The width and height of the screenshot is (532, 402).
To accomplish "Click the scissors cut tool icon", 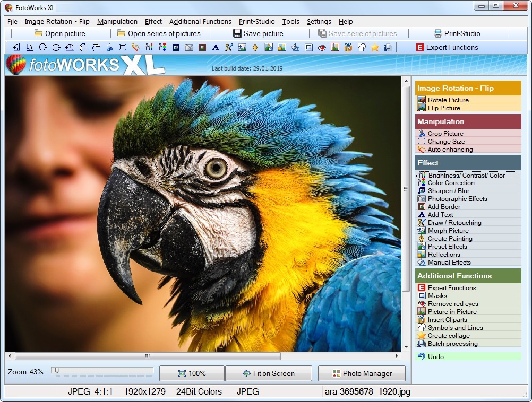I will click(x=109, y=47).
